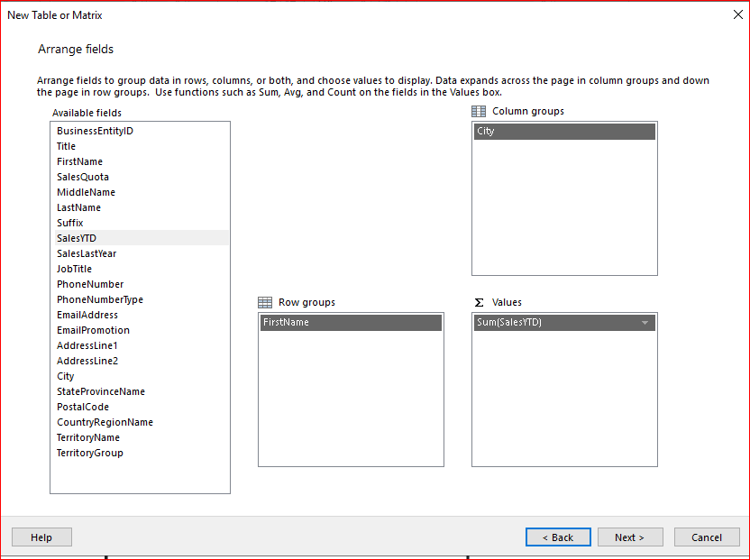Choose the SalesQuota field
Viewport: 750px width, 560px height.
tap(83, 177)
